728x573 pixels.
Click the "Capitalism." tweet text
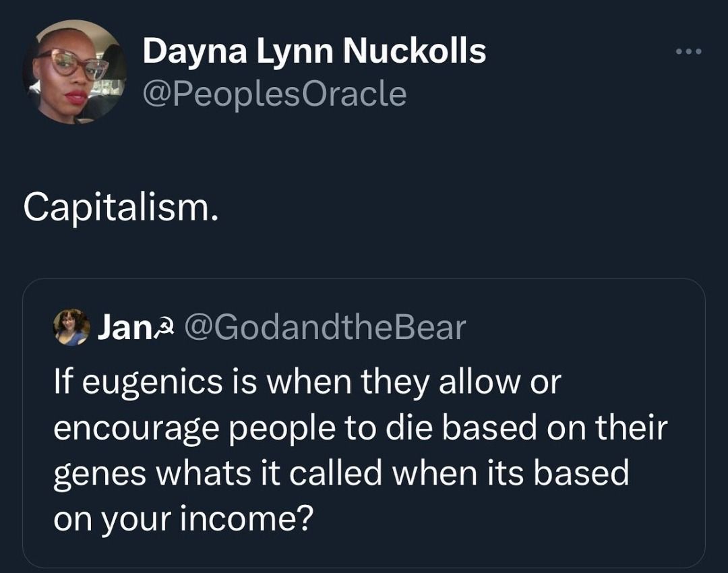coord(121,208)
